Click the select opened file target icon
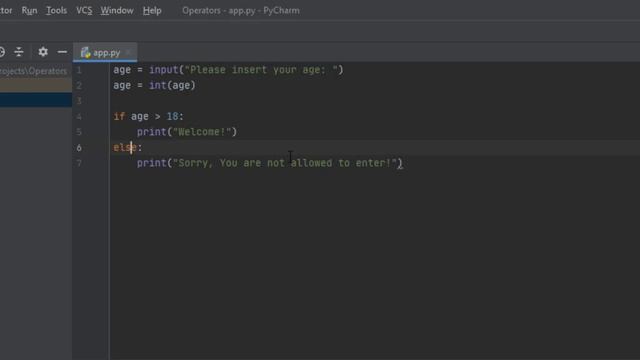Image resolution: width=640 pixels, height=360 pixels. (x=2, y=52)
